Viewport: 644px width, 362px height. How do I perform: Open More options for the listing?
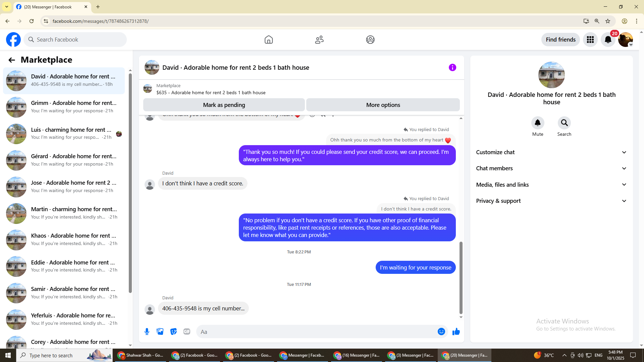coord(383,105)
